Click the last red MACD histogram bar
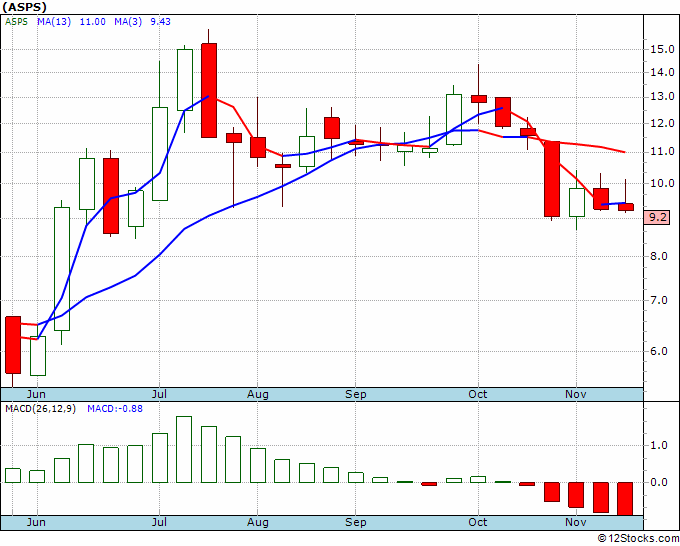Image resolution: width=680 pixels, height=546 pixels. pyautogui.click(x=625, y=499)
